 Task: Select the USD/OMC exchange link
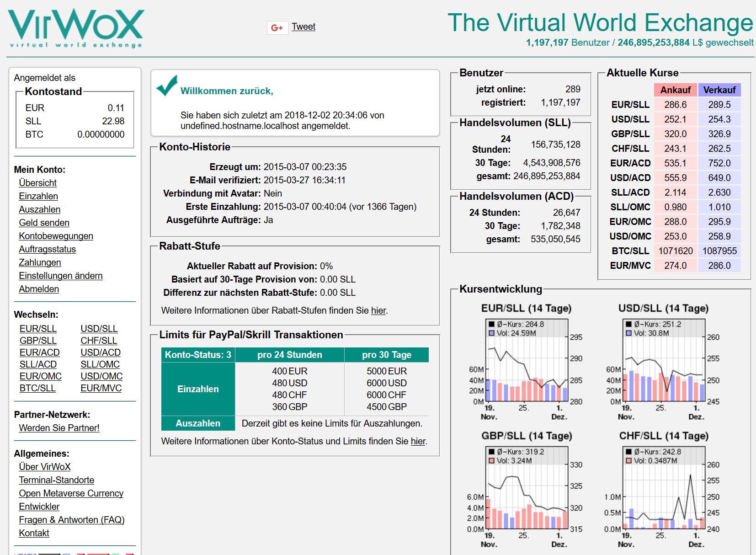pos(101,376)
